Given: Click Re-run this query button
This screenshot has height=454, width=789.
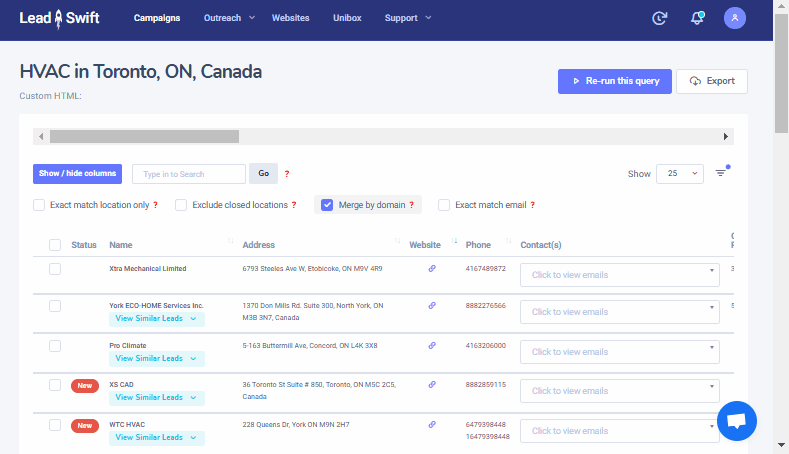Looking at the screenshot, I should (614, 81).
